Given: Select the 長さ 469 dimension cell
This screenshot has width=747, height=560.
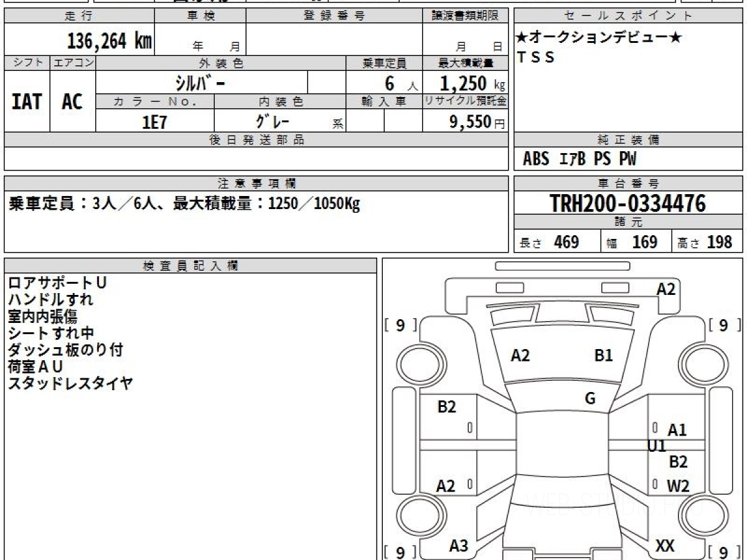Looking at the screenshot, I should click(x=557, y=242).
